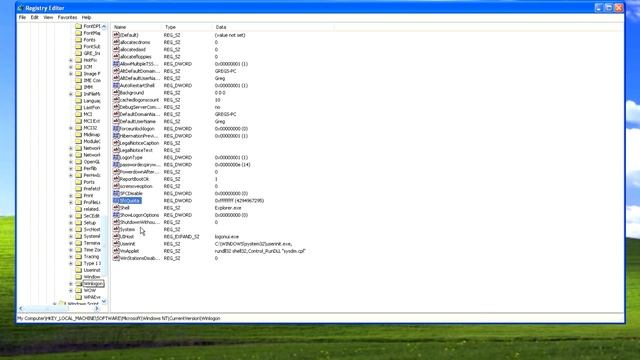Click the forceunlocklogon DWORD icon
This screenshot has height=360, width=640.
click(x=116, y=129)
